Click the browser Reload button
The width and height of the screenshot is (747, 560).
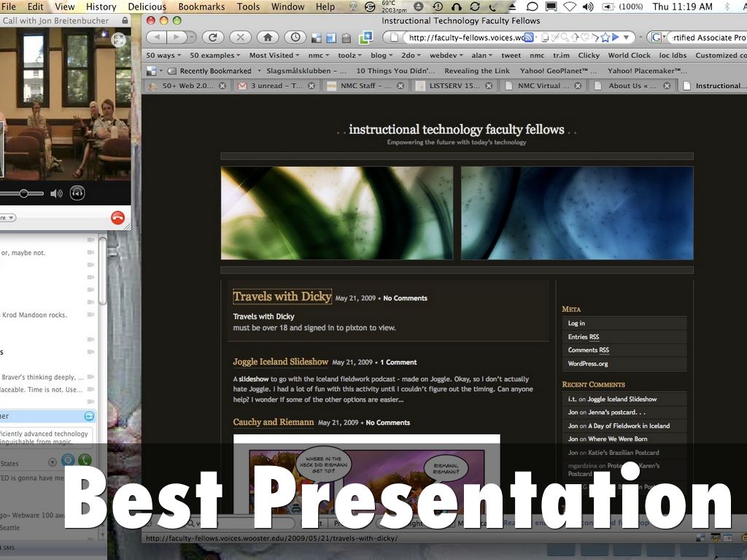[x=213, y=37]
